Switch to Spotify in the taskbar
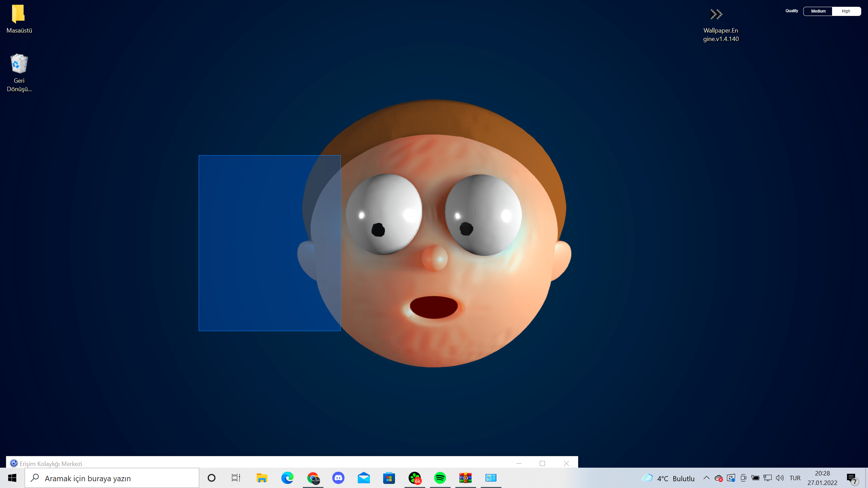868x488 pixels. (x=440, y=478)
